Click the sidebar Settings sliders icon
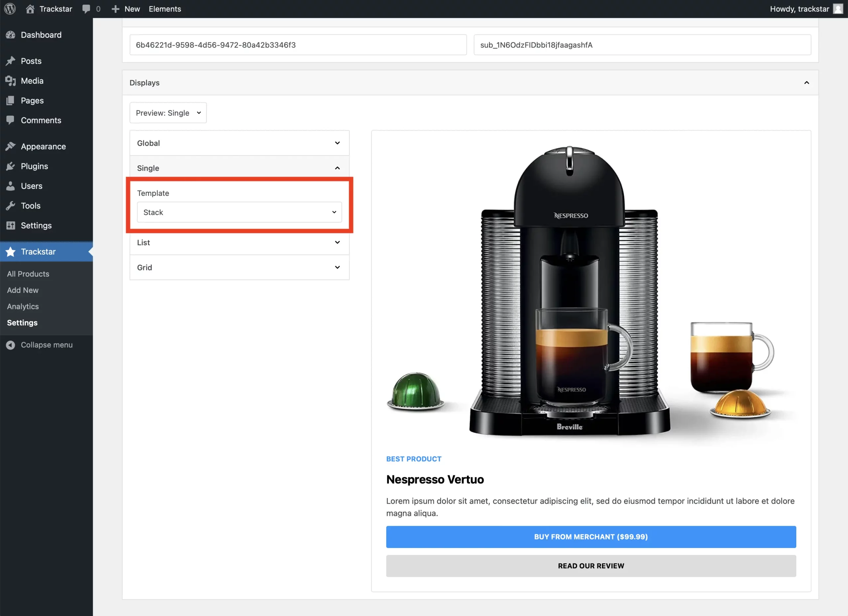This screenshot has height=616, width=848. (x=11, y=226)
